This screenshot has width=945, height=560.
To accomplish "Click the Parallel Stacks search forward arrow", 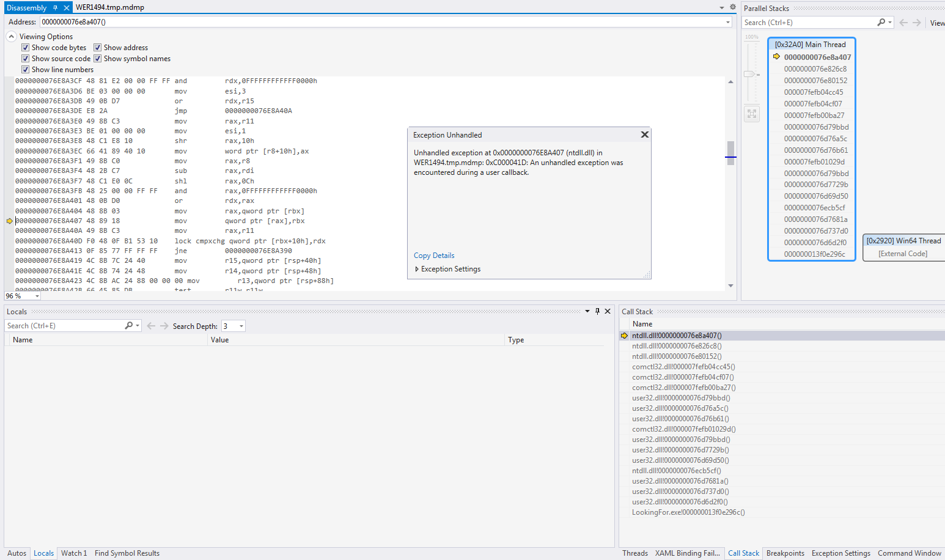I will coord(917,23).
